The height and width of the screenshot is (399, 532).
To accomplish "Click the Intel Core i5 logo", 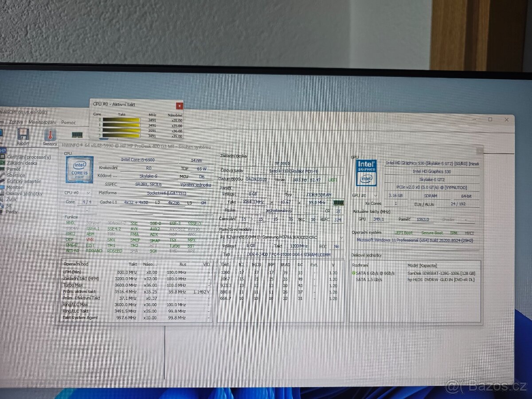I will [79, 169].
